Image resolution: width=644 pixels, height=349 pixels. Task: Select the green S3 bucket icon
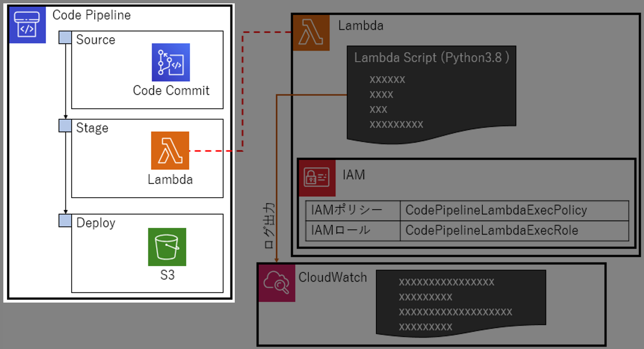click(x=167, y=247)
